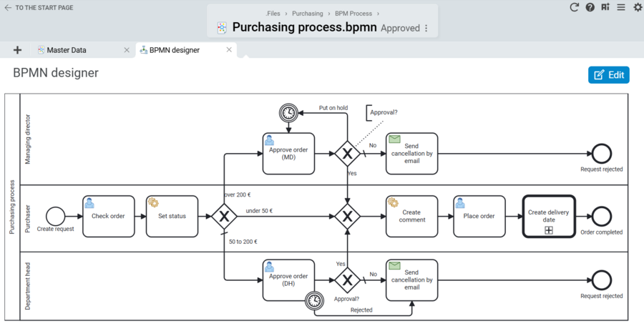
Task: Click the 'Put on hold' flow label
Action: (x=333, y=108)
